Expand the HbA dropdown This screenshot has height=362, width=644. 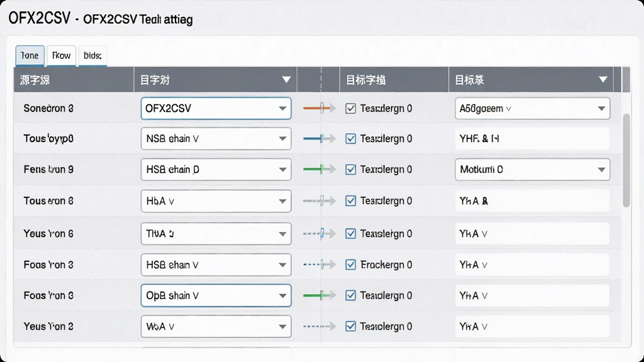(x=216, y=200)
